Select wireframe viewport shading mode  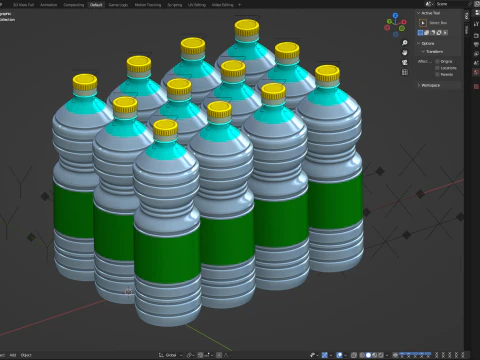coord(362,355)
